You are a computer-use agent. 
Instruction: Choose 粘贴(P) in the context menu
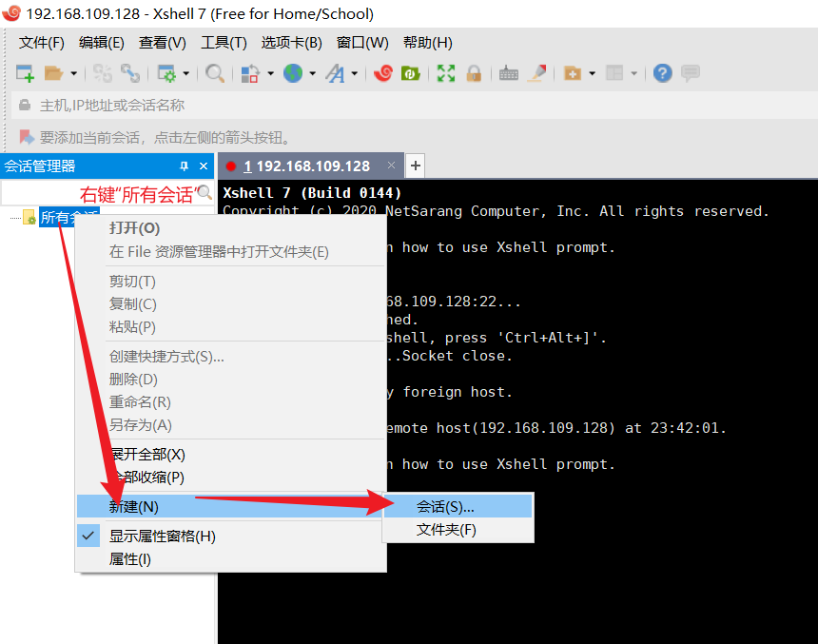coord(230,326)
